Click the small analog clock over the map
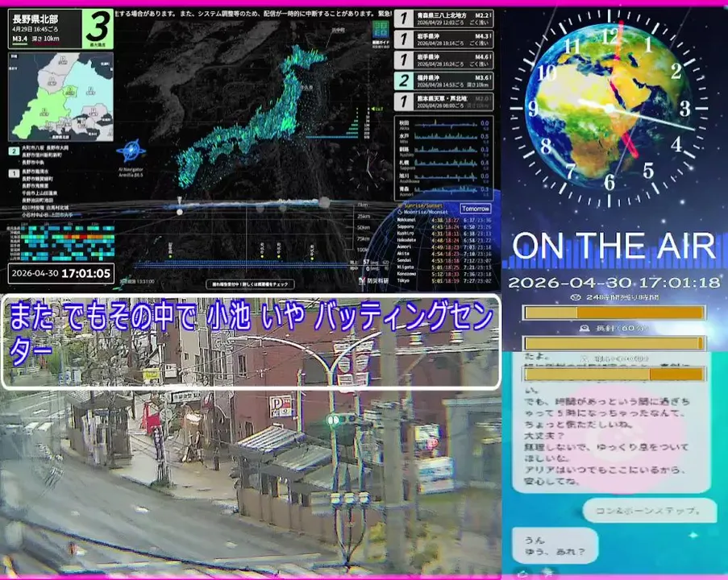728x580 pixels. [x=368, y=167]
